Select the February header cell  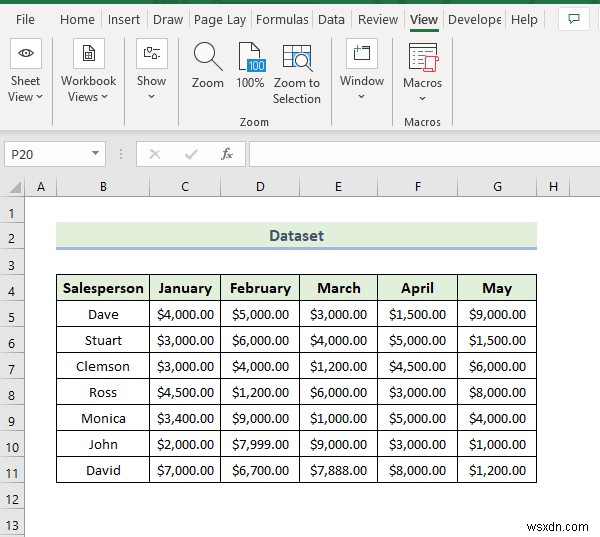(260, 288)
